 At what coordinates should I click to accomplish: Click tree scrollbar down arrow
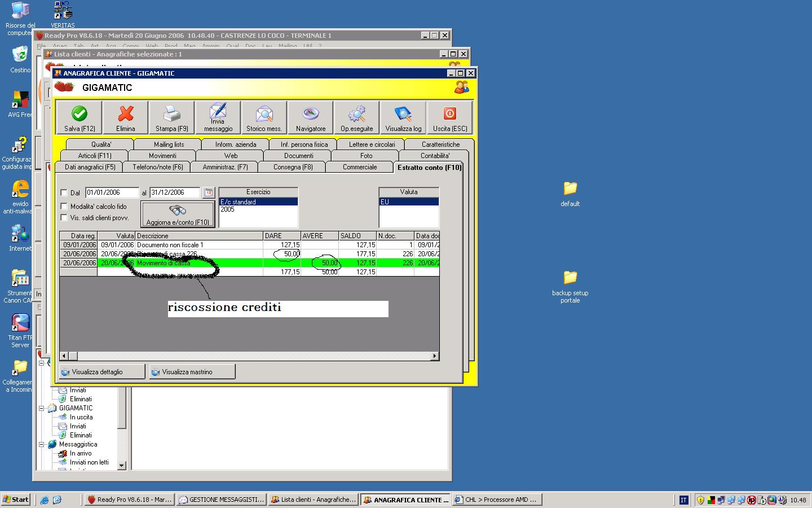point(122,466)
